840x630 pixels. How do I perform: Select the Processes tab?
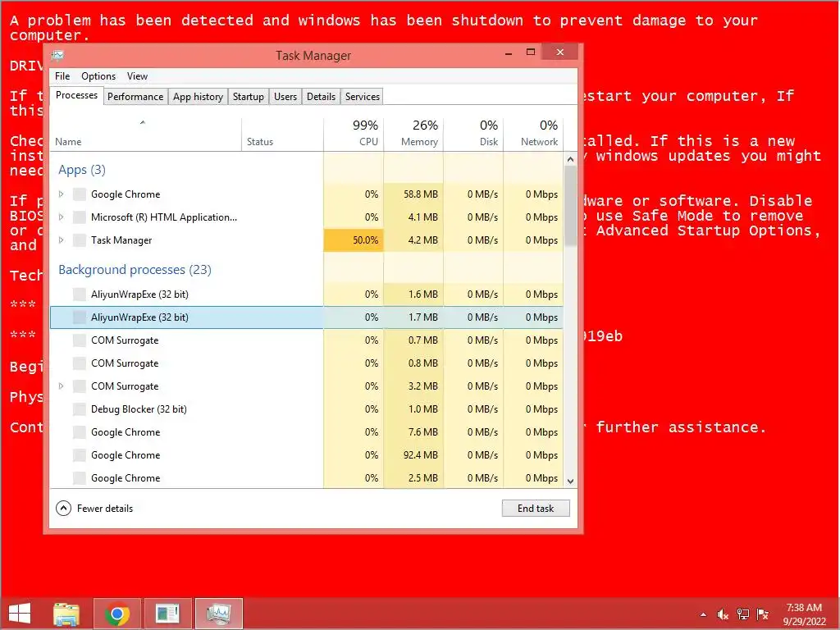(x=76, y=95)
